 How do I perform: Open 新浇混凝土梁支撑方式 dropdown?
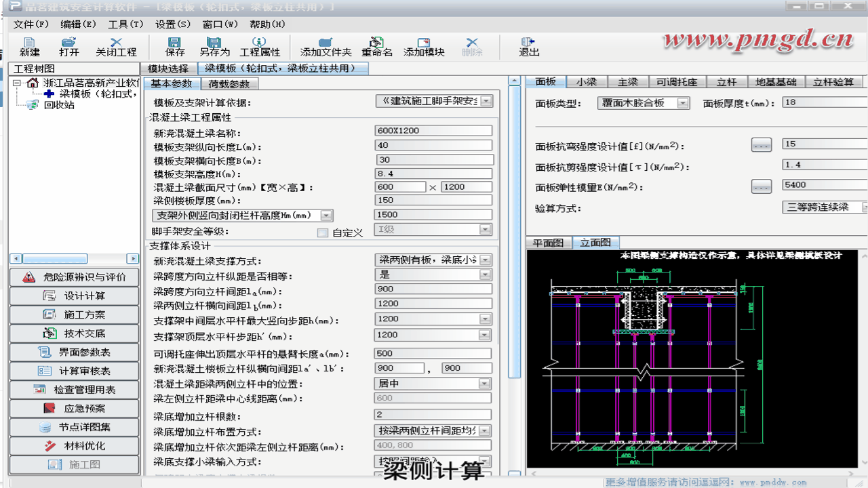[x=486, y=260]
